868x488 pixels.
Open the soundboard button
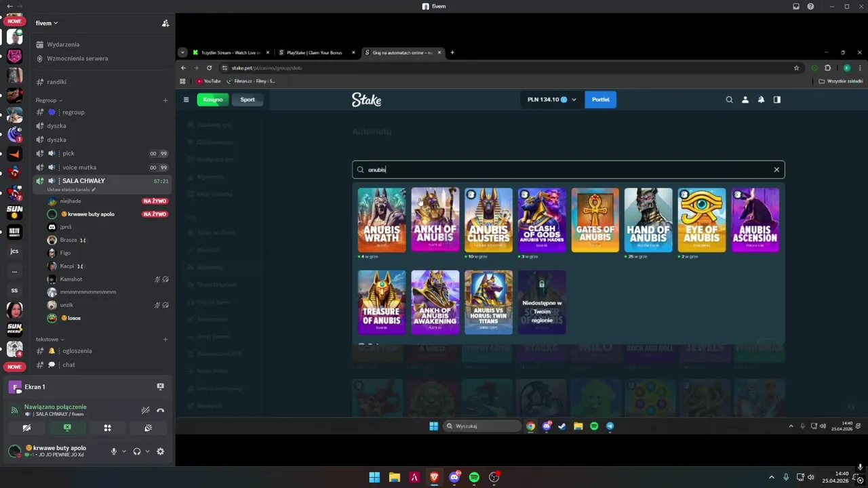coord(148,428)
